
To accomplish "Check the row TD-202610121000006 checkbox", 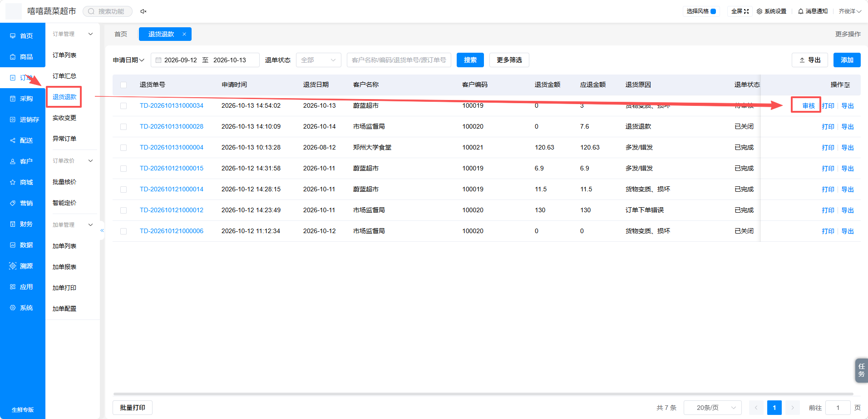I will click(123, 231).
